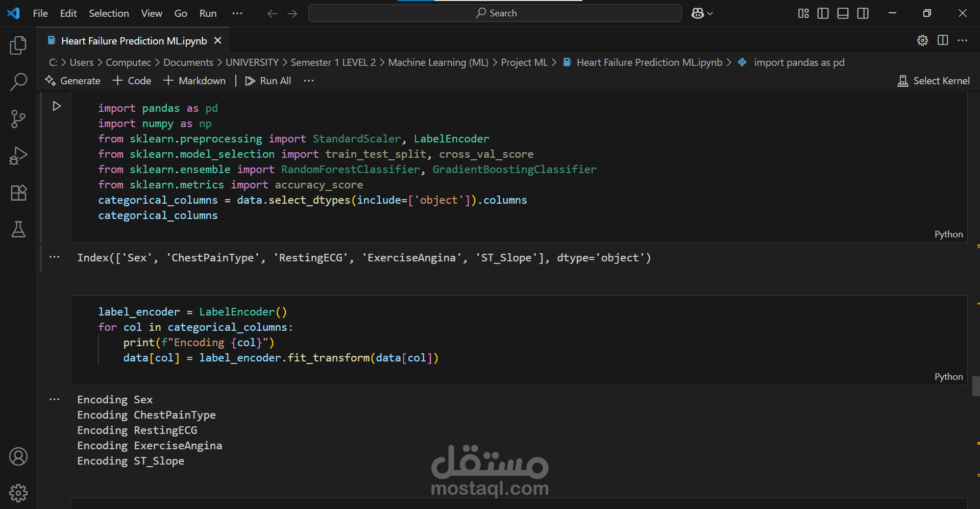Split the editor to the right

[943, 40]
